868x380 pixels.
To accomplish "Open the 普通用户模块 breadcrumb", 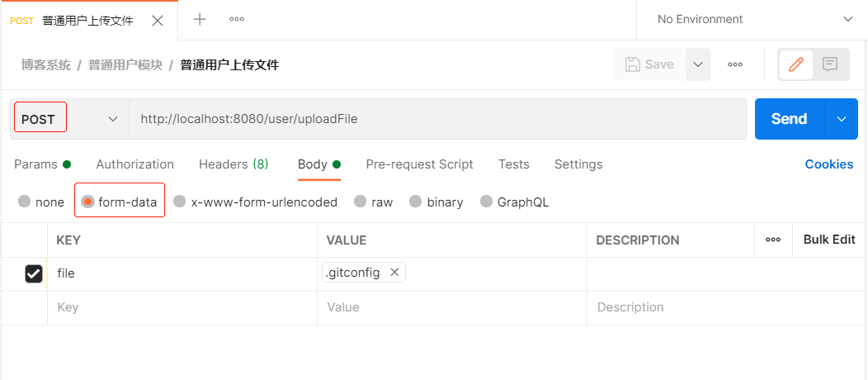I will point(125,64).
